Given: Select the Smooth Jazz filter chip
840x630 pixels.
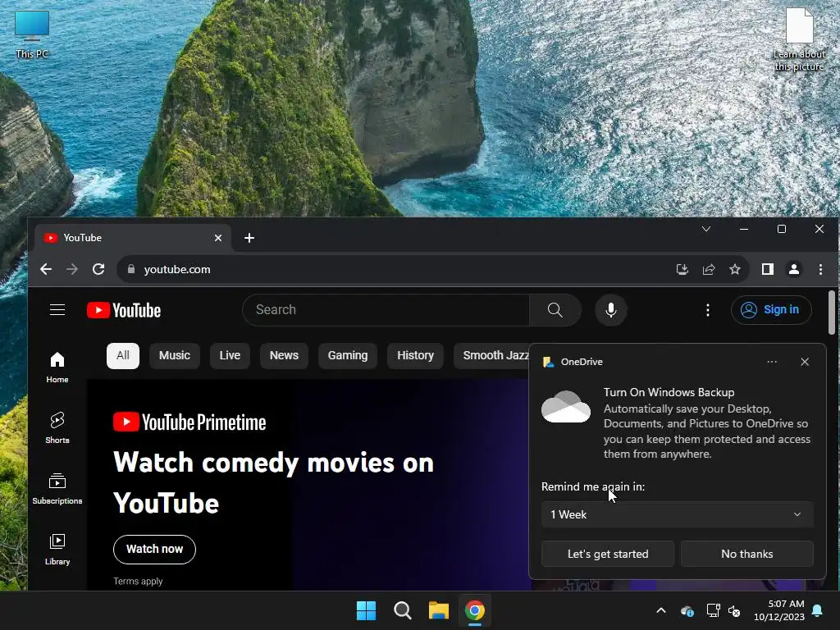Looking at the screenshot, I should [493, 356].
